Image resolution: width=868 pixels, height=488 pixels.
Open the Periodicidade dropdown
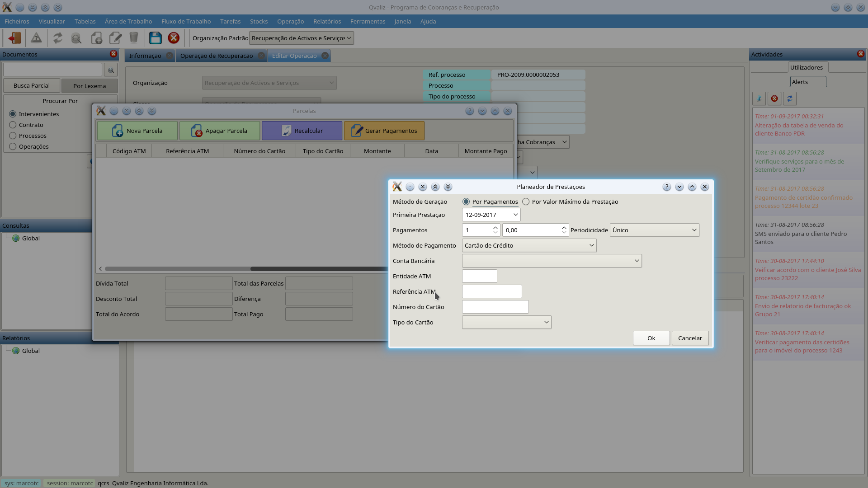click(x=654, y=230)
